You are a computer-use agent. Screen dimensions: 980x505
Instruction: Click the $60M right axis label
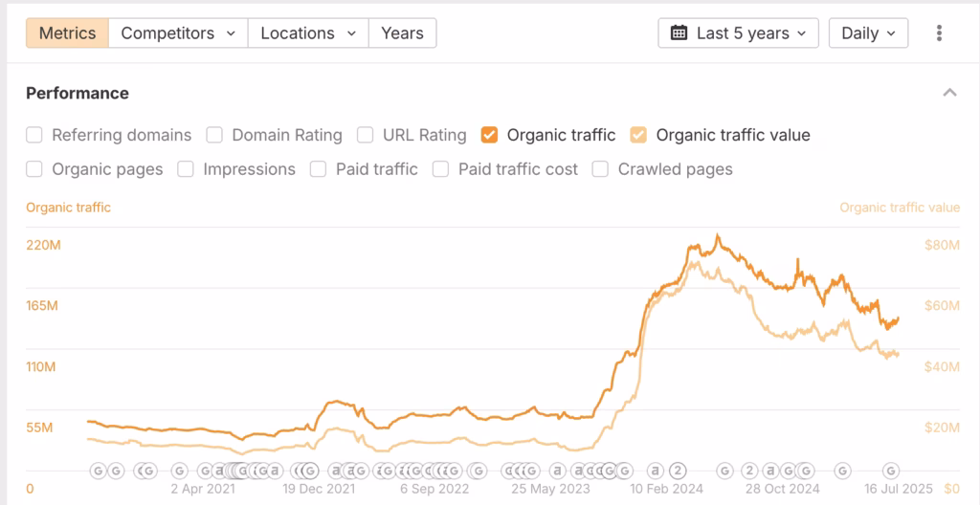click(x=942, y=306)
